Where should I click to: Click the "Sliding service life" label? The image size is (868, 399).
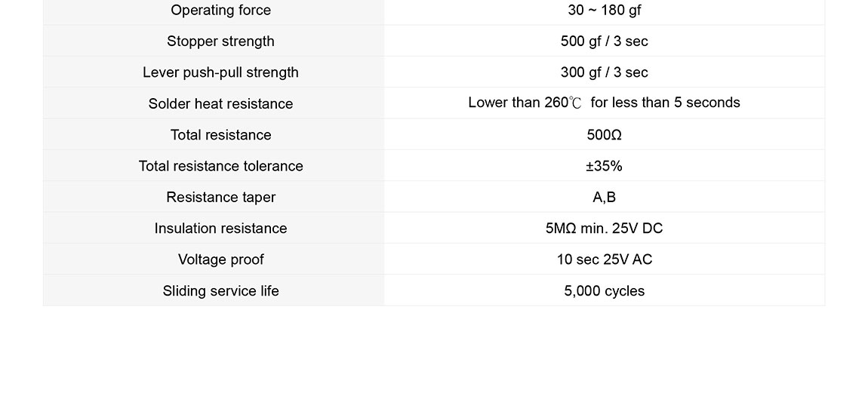(220, 291)
